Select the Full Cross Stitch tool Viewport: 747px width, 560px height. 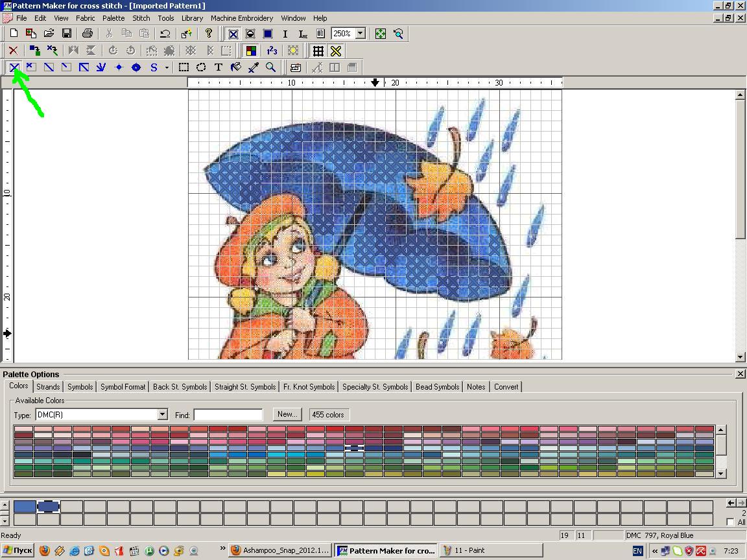pyautogui.click(x=14, y=67)
